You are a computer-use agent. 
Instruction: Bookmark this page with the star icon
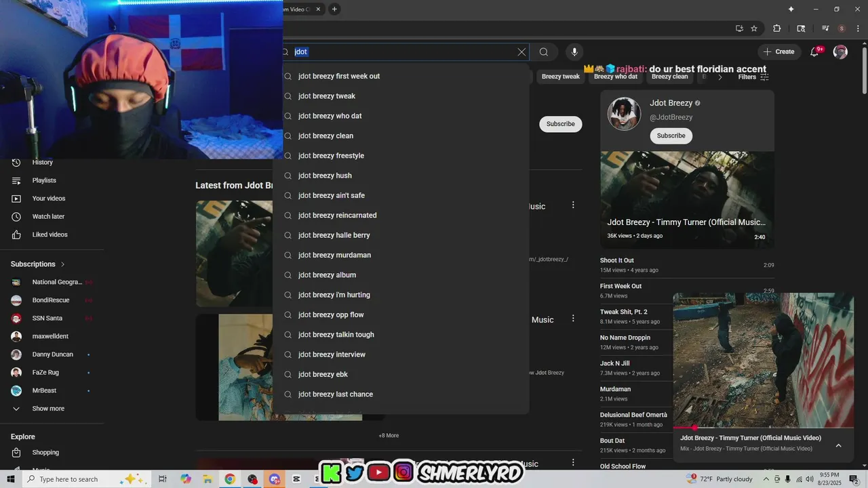(x=754, y=28)
